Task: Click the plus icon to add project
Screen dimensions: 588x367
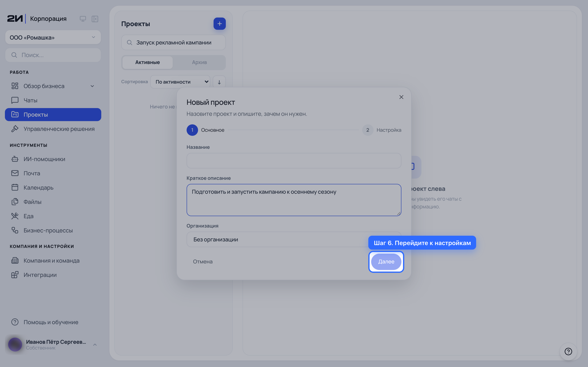Action: point(219,23)
